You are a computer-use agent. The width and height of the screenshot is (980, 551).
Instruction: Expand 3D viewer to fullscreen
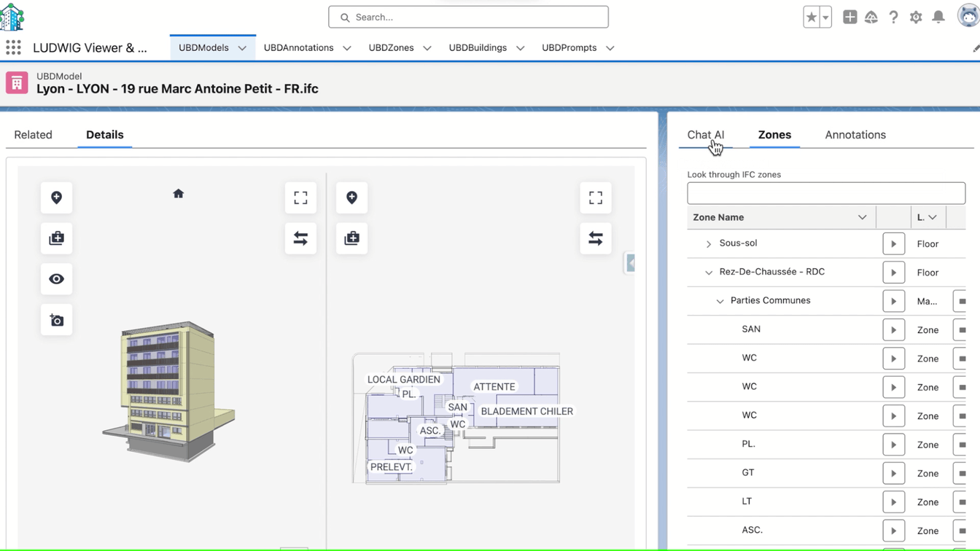(x=300, y=198)
